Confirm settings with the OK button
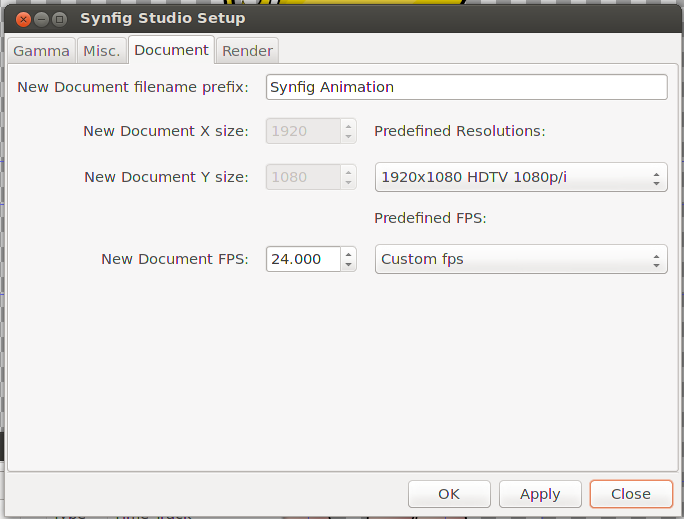 click(449, 494)
